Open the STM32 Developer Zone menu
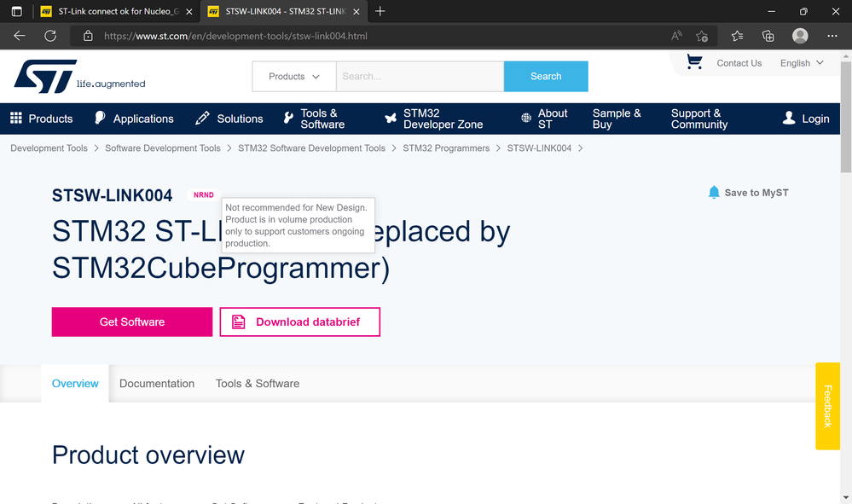The height and width of the screenshot is (504, 852). coord(433,119)
